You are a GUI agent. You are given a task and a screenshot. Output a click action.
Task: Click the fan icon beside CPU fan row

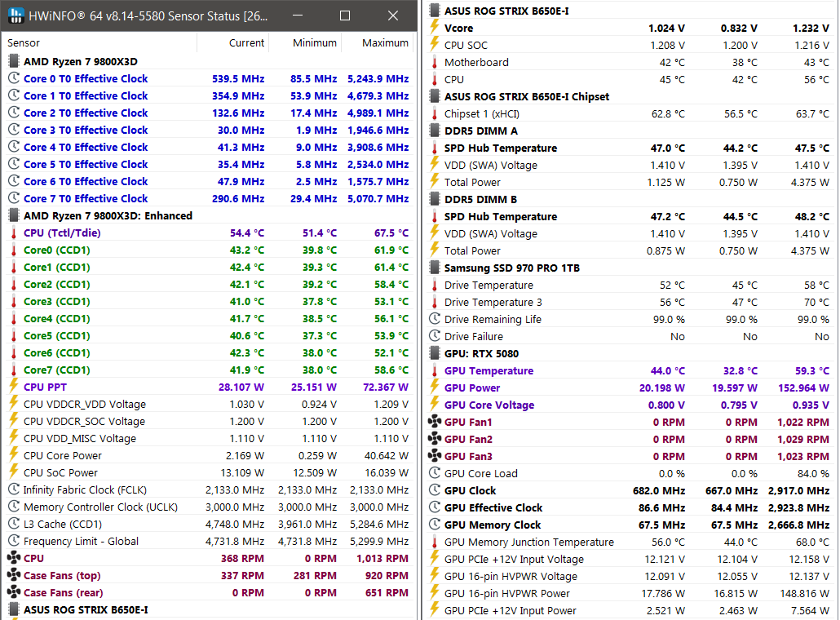point(14,558)
